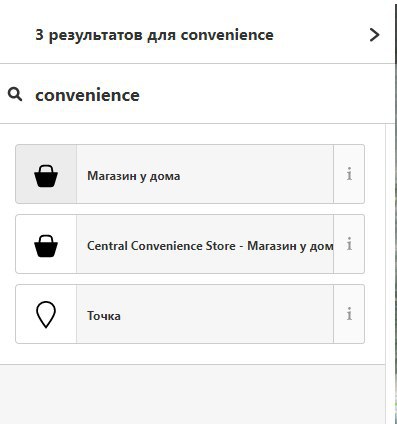397x424 pixels.
Task: Show info for Central Convenience Store preset
Action: pyautogui.click(x=349, y=244)
